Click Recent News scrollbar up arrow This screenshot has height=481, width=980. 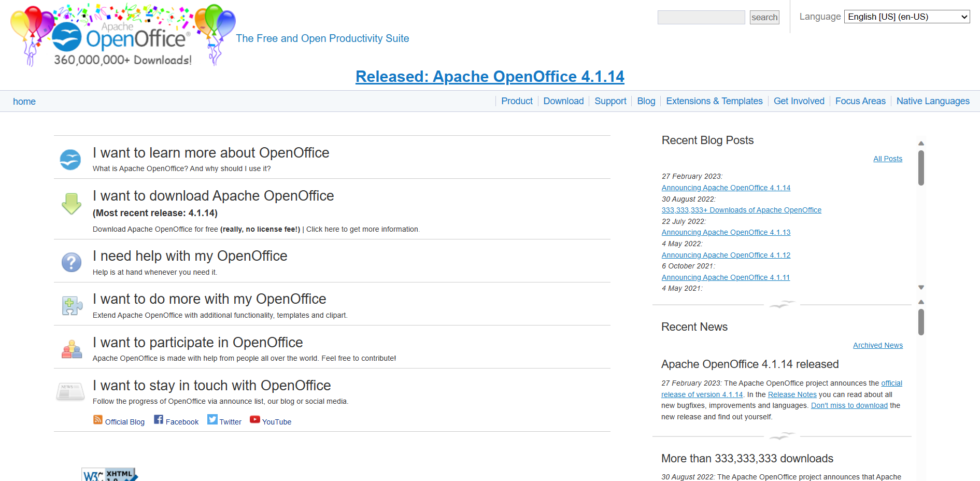[921, 302]
